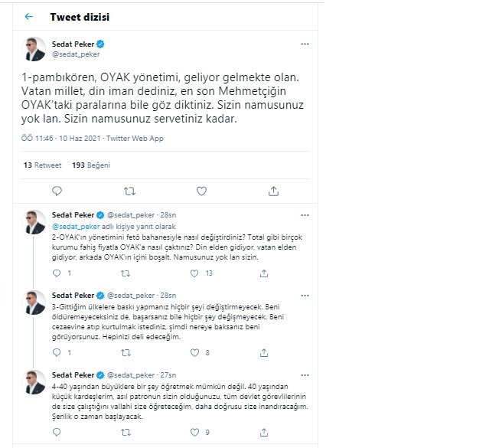Retweet the tweet starting with 2-OYAK'ın
Image resolution: width=499 pixels, height=448 pixels.
point(126,273)
